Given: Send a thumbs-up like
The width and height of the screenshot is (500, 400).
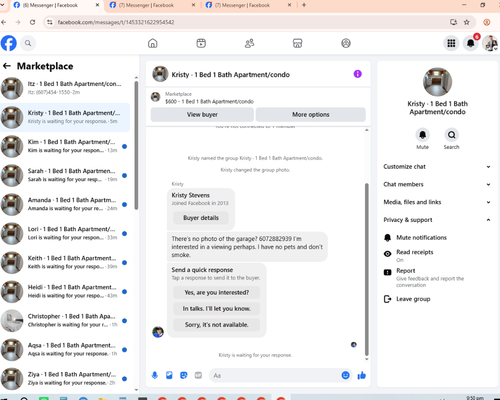Looking at the screenshot, I should (x=362, y=376).
